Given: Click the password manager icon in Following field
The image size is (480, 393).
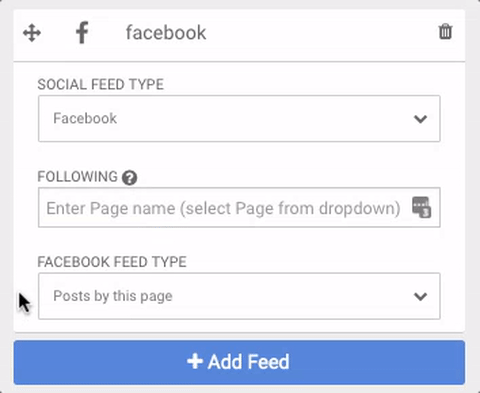Looking at the screenshot, I should click(x=422, y=207).
